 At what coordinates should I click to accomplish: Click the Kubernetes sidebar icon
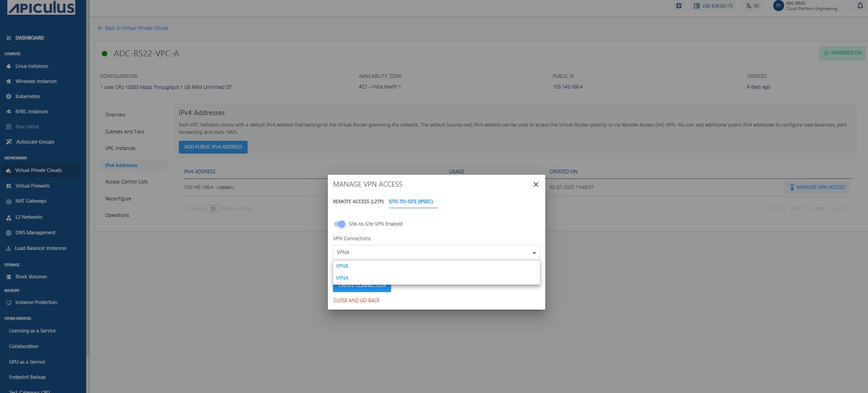tap(9, 96)
